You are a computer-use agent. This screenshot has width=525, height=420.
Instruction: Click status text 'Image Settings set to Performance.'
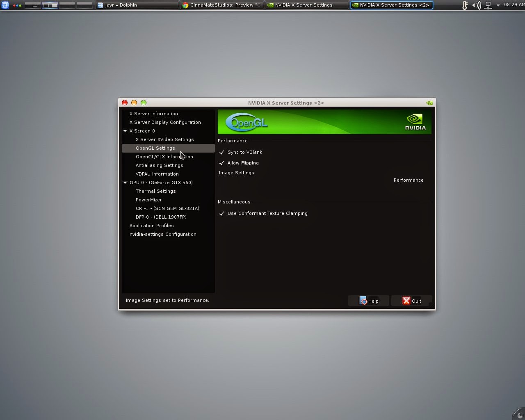pos(167,300)
